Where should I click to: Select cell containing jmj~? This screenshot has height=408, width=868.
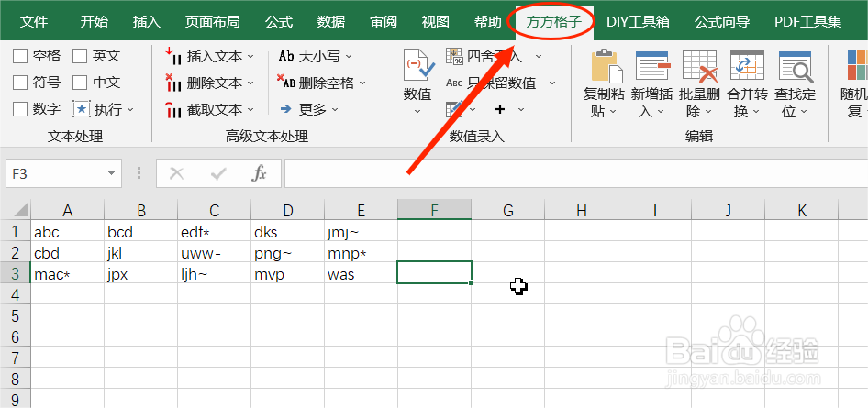point(361,232)
